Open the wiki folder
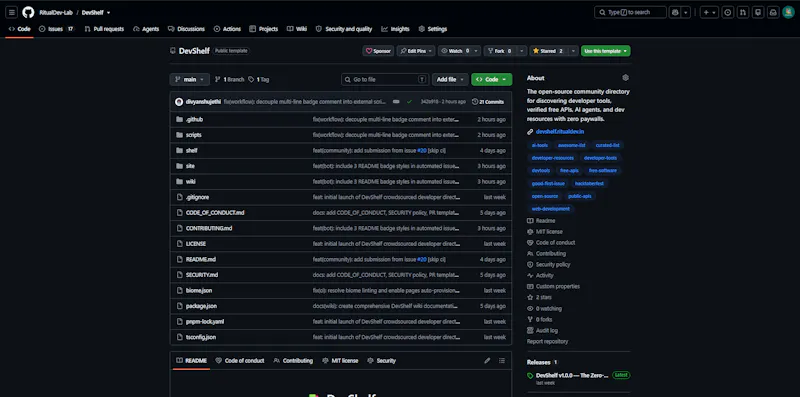800x397 pixels. click(x=191, y=181)
